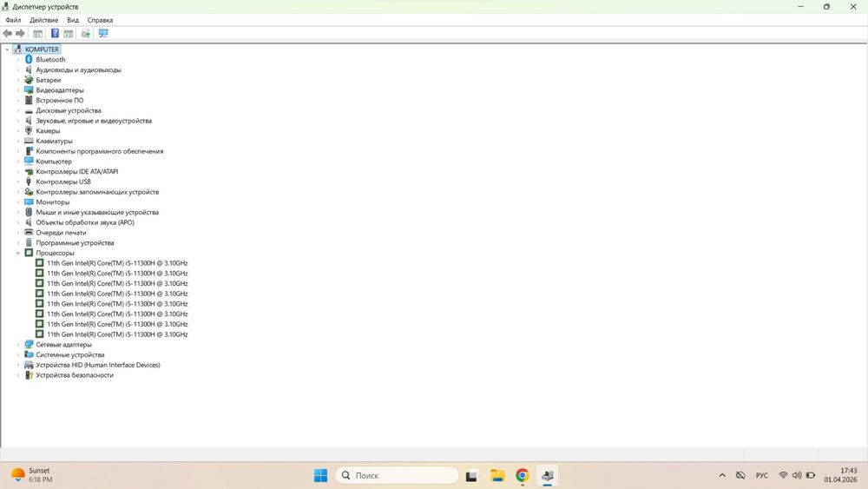Screen dimensions: 868x489
Task: Click the РУС language indicator
Action: (762, 475)
